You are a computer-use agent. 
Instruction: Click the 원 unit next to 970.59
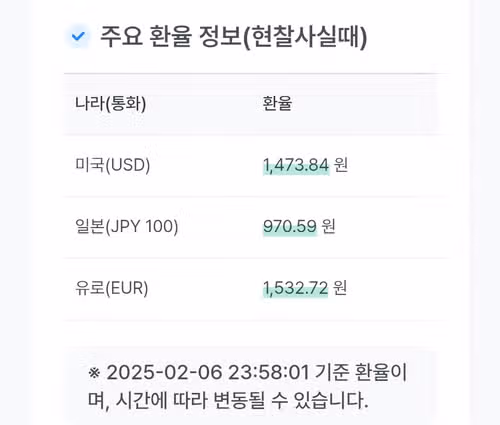coord(328,226)
